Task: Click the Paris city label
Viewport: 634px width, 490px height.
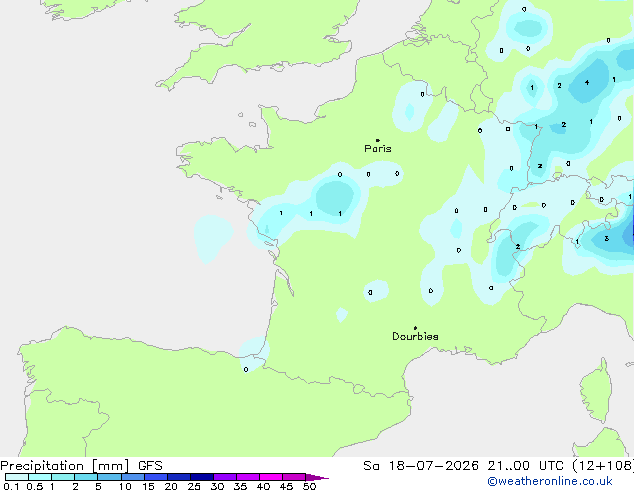Action: (x=378, y=149)
